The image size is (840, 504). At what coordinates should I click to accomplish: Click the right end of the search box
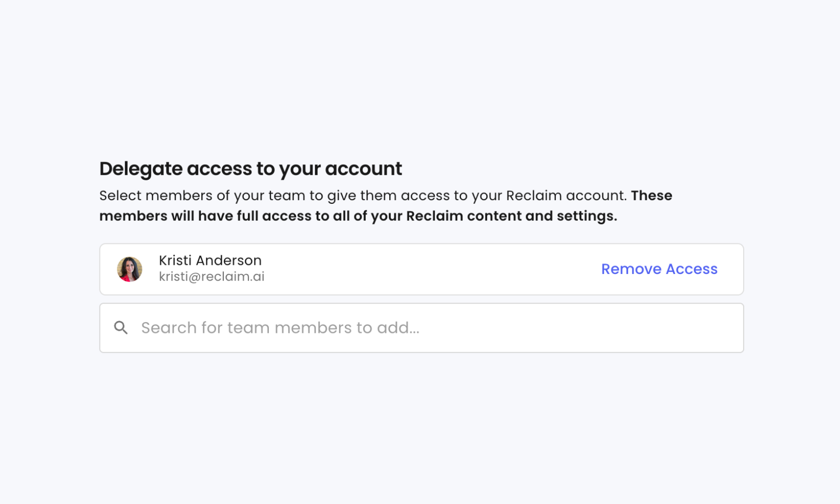(x=717, y=328)
